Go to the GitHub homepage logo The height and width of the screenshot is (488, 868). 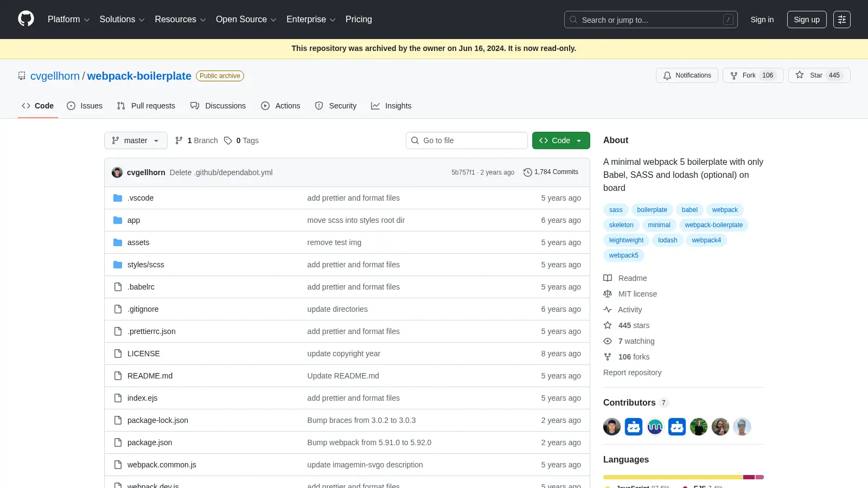[x=26, y=19]
